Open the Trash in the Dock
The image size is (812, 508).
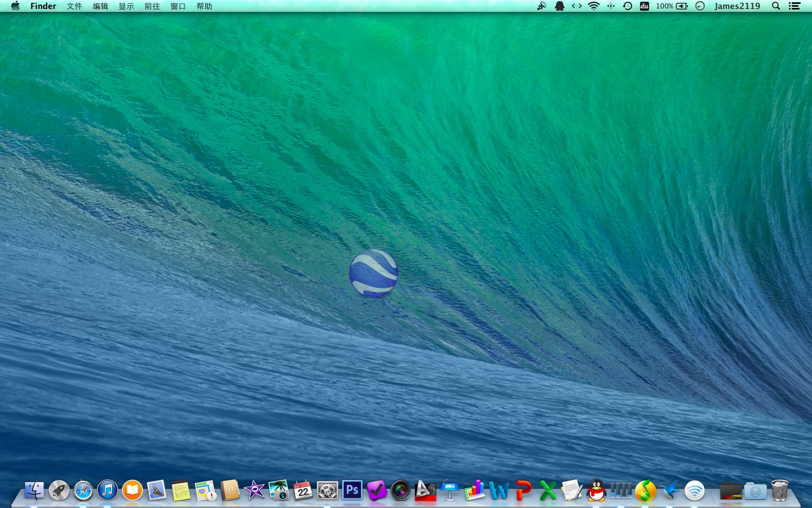(x=779, y=490)
